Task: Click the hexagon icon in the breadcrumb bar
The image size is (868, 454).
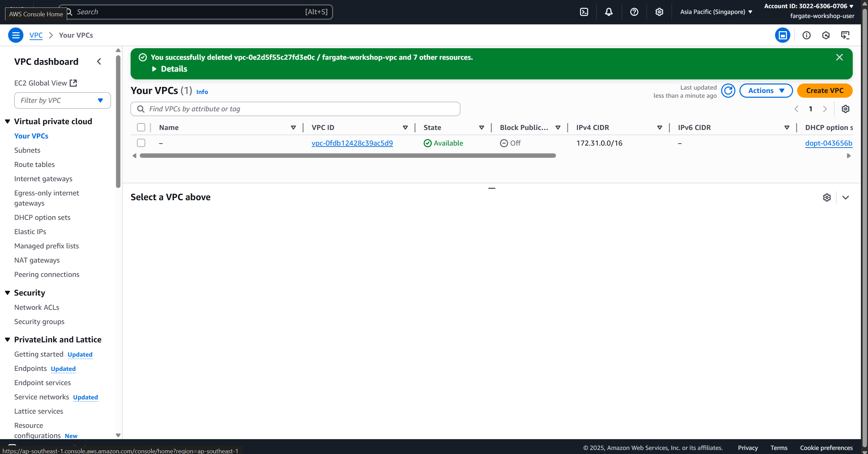Action: [826, 35]
